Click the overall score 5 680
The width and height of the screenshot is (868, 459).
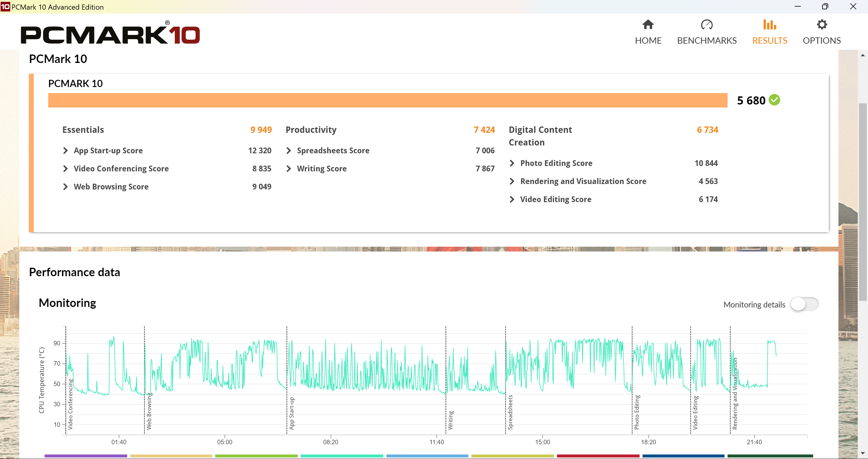point(751,100)
